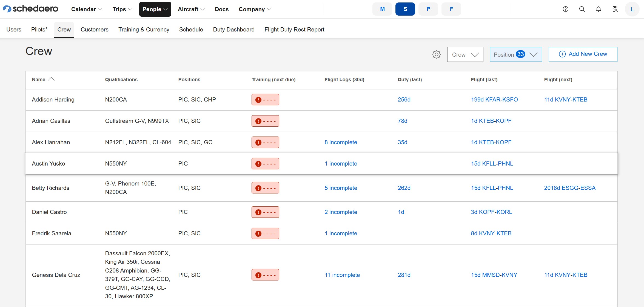Viewport: 644px width, 307px height.
Task: Toggle the F mode button
Action: [451, 9]
